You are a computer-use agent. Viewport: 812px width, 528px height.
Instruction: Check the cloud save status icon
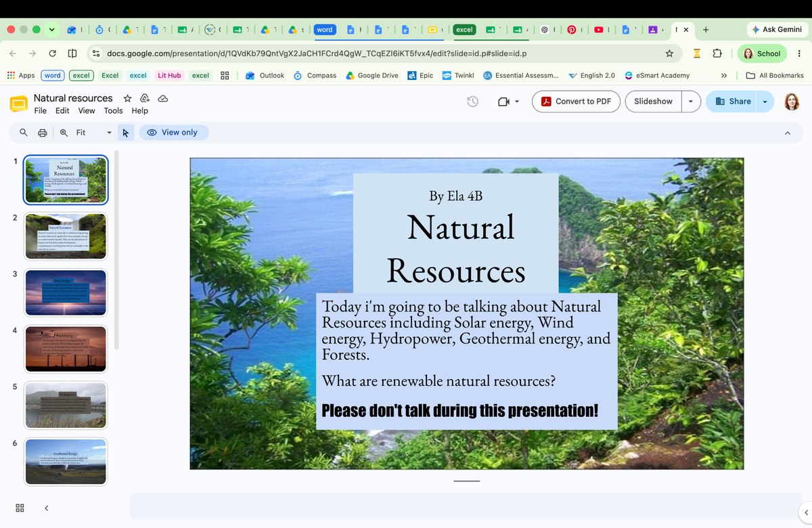[162, 98]
